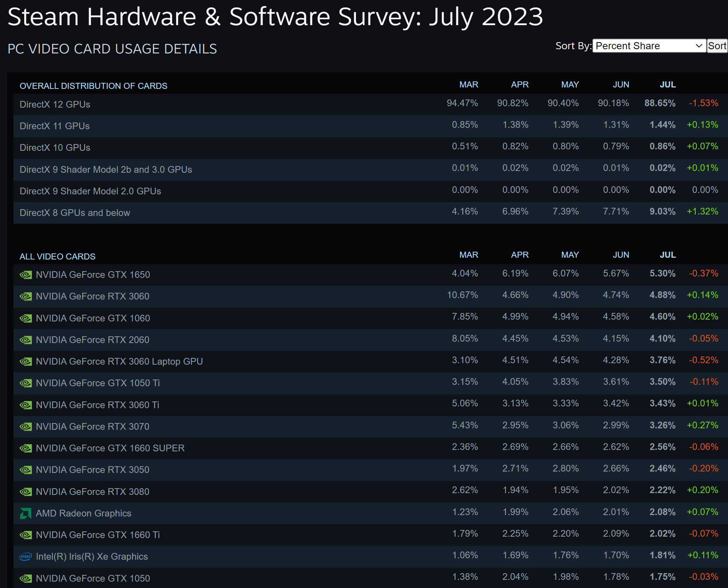Click Overall Distribution of Cards heading

pyautogui.click(x=93, y=86)
